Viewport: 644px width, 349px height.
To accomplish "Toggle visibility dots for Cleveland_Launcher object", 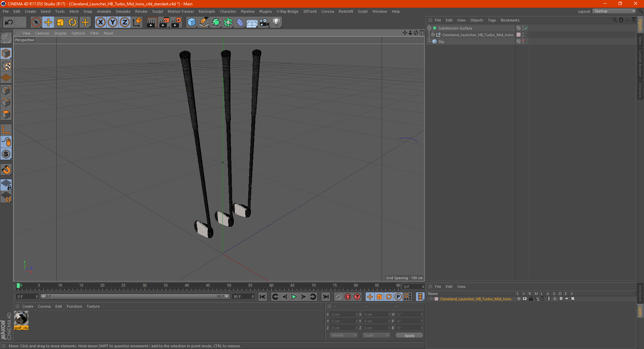I will click(523, 35).
